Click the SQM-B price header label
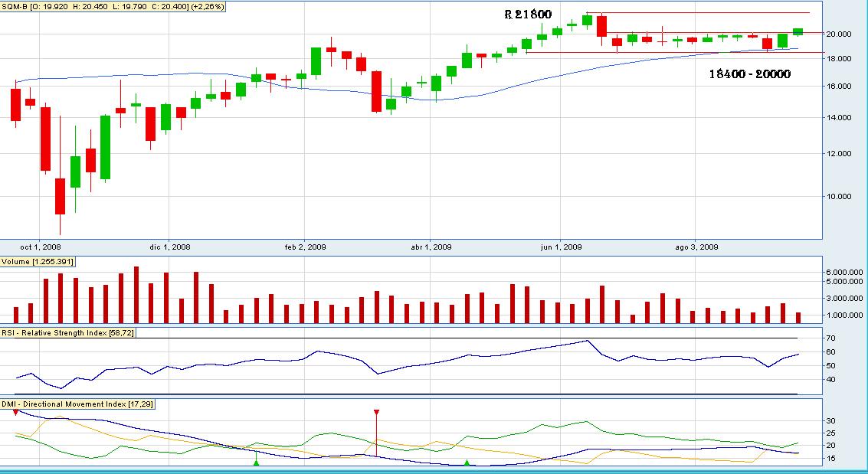 (113, 7)
